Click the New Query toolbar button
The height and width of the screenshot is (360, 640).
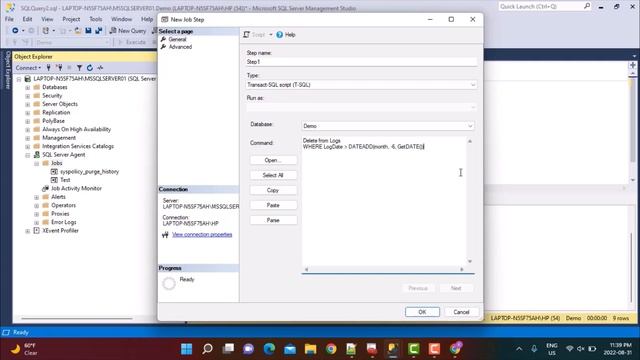[x=128, y=31]
